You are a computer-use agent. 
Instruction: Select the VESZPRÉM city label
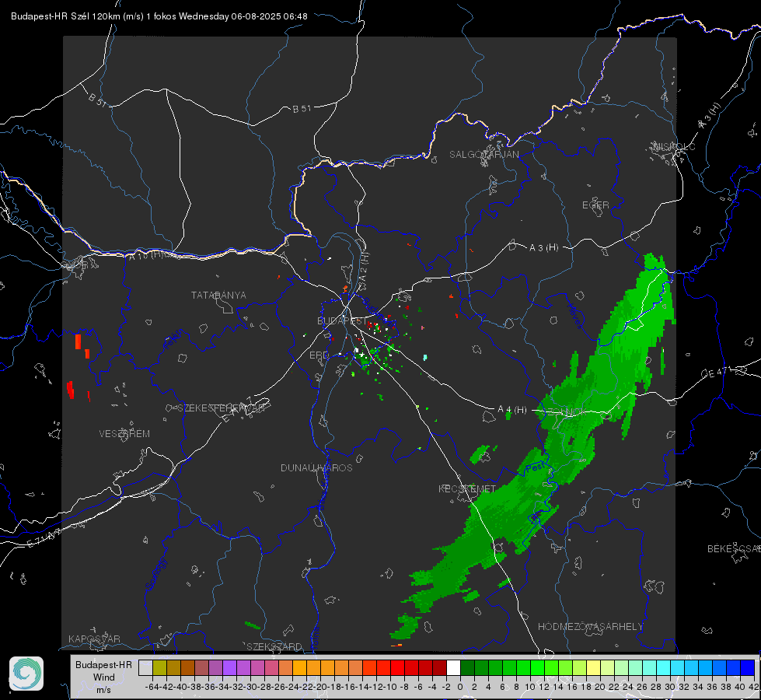(124, 434)
